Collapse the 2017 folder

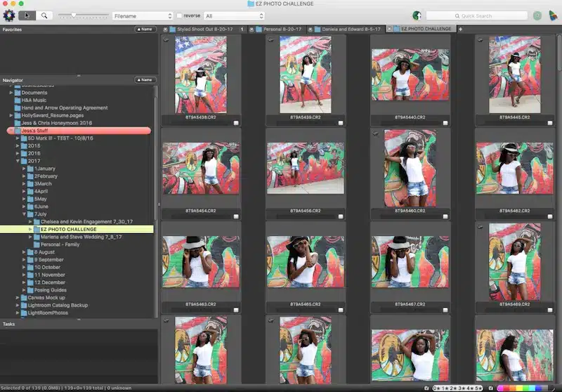[18, 161]
